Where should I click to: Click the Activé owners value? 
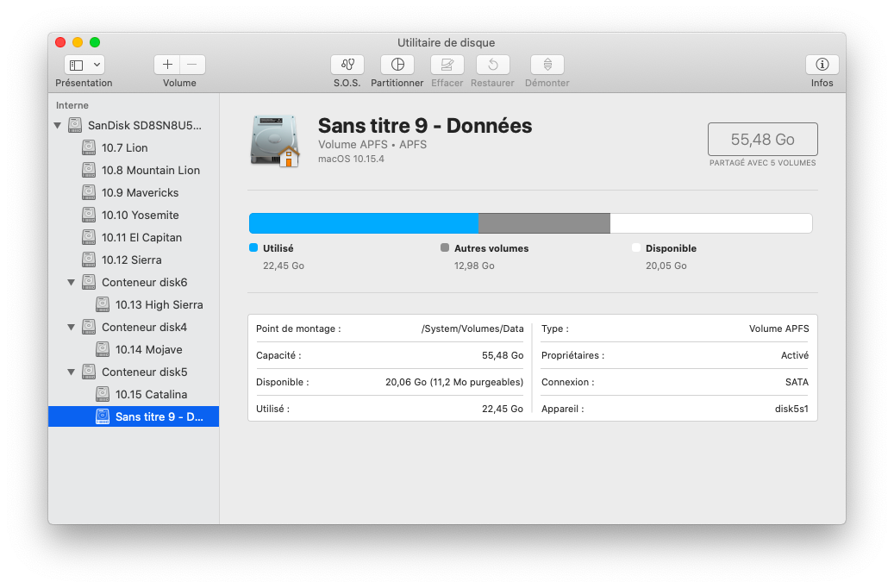[x=795, y=355]
